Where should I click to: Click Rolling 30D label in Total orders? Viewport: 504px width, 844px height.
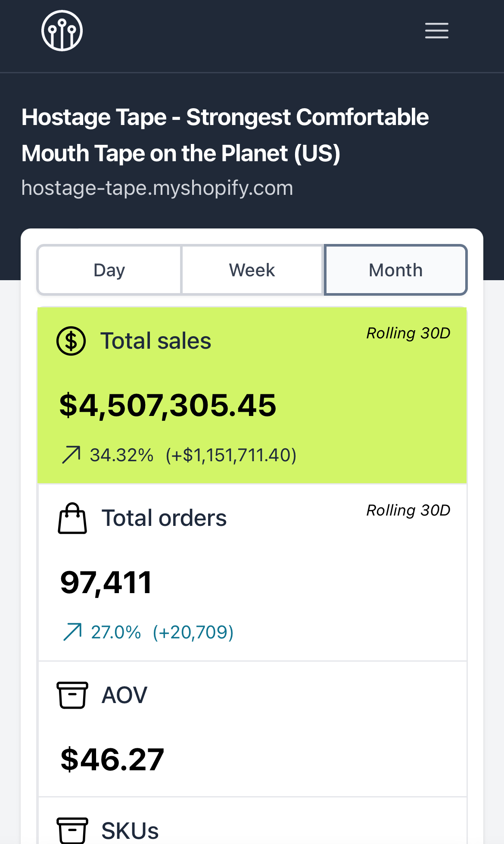coord(408,510)
